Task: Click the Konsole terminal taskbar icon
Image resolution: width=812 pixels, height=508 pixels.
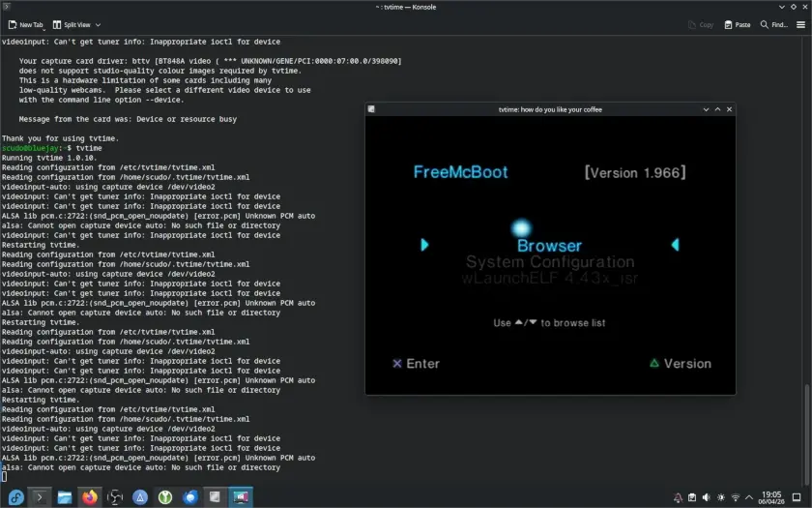Action: tap(40, 497)
